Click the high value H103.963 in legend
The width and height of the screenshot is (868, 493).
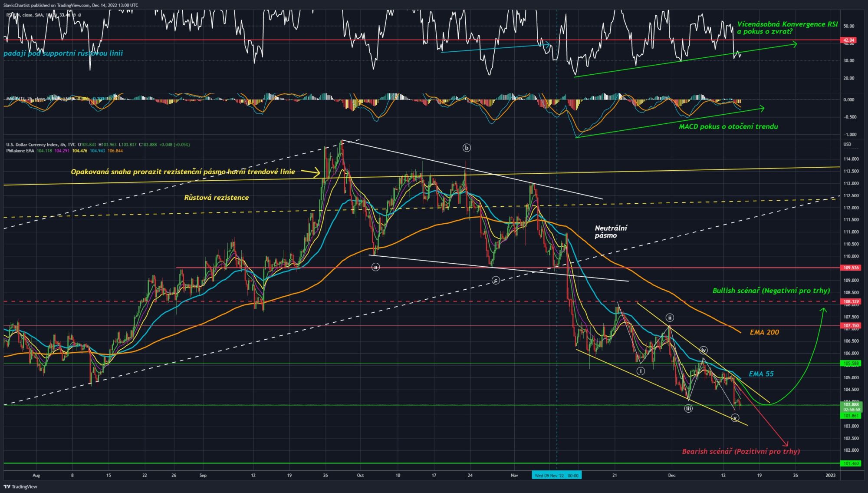(x=107, y=145)
